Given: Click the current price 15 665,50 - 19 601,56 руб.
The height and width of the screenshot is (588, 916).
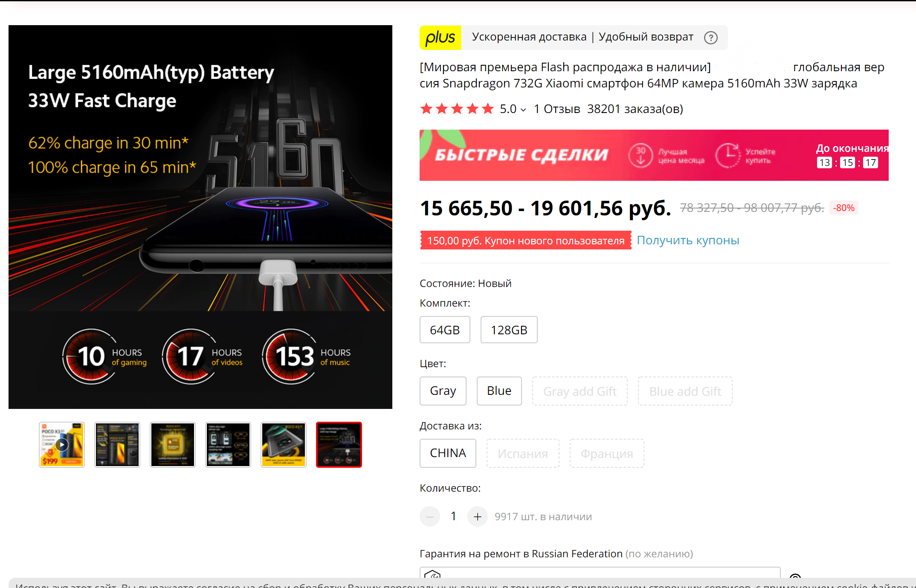Looking at the screenshot, I should [x=545, y=208].
